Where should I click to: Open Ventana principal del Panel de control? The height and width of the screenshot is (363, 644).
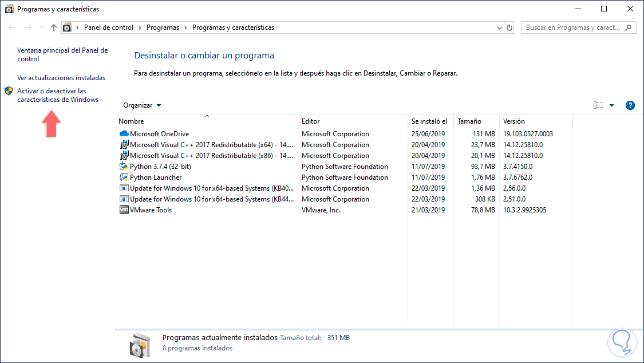click(x=62, y=54)
